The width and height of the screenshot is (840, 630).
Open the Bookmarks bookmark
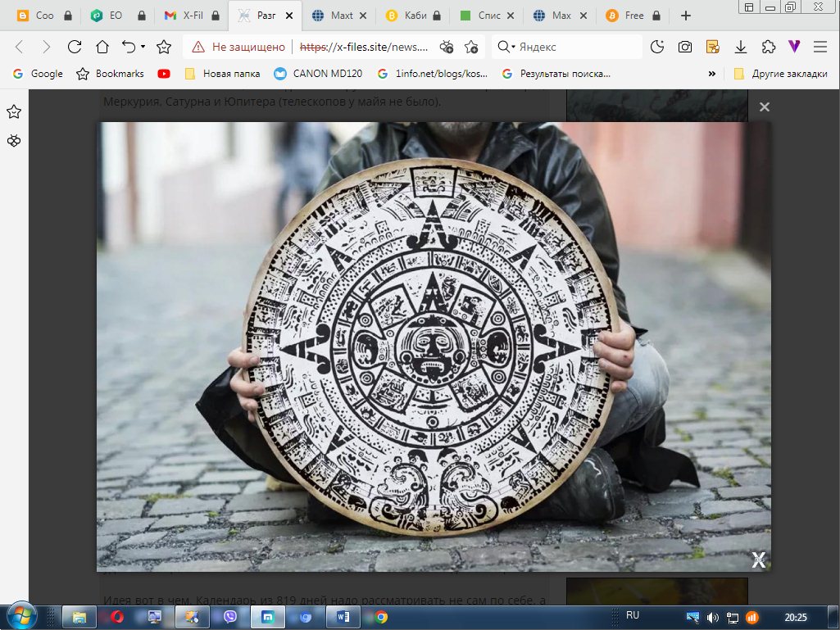[111, 74]
